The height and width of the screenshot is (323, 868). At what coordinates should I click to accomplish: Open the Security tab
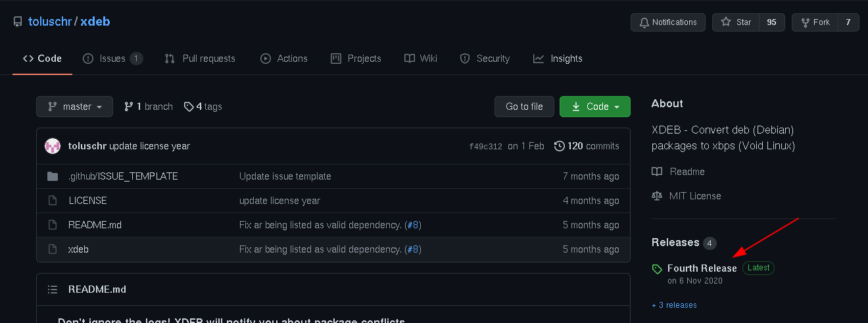point(485,59)
